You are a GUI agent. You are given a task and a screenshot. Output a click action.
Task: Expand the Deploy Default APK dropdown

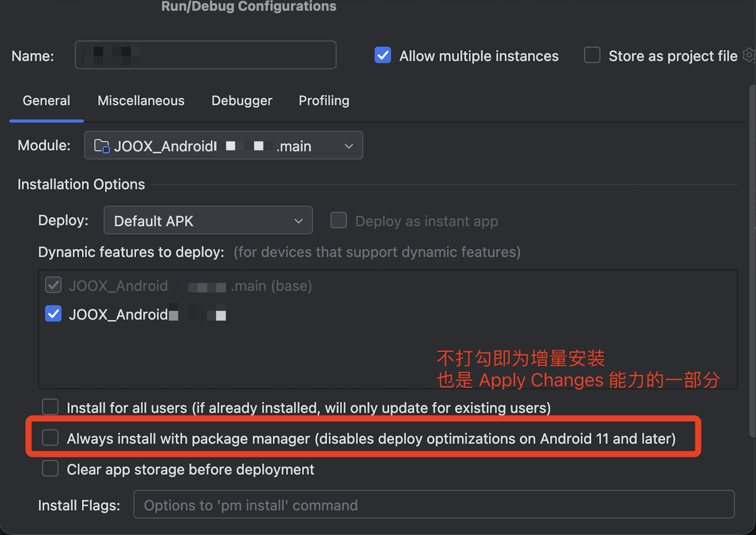[x=208, y=220]
